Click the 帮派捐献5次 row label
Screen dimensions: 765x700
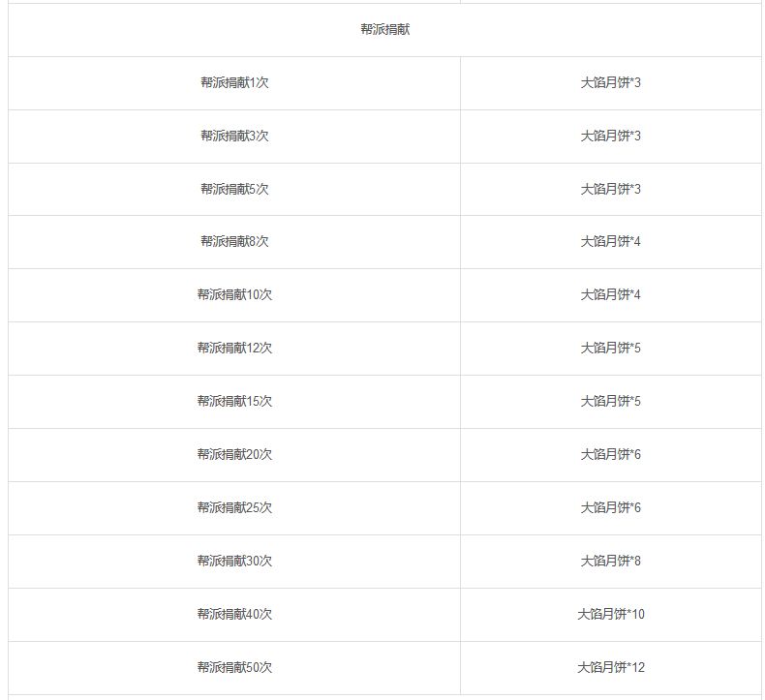[234, 189]
